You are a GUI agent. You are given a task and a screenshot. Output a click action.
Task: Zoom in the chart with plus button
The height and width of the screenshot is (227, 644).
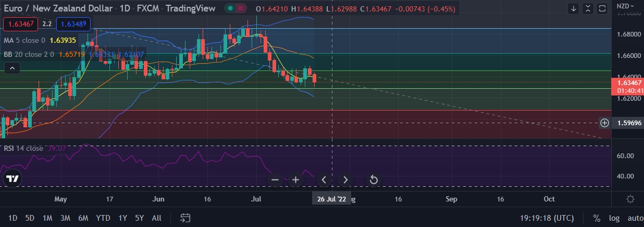pos(295,180)
